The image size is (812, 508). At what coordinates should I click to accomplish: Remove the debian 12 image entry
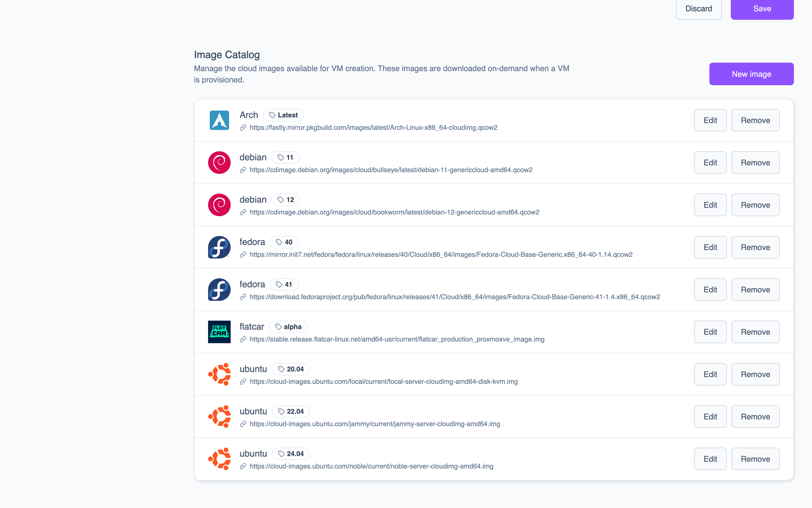pyautogui.click(x=755, y=205)
